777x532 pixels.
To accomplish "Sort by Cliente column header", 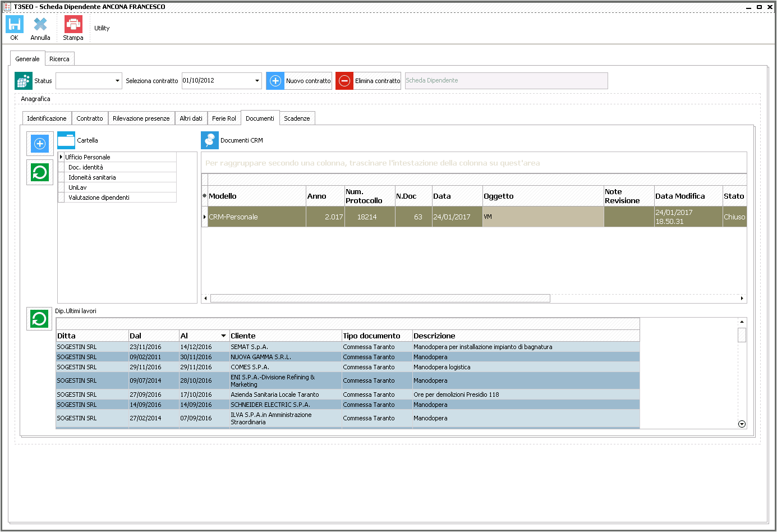I will (x=286, y=336).
